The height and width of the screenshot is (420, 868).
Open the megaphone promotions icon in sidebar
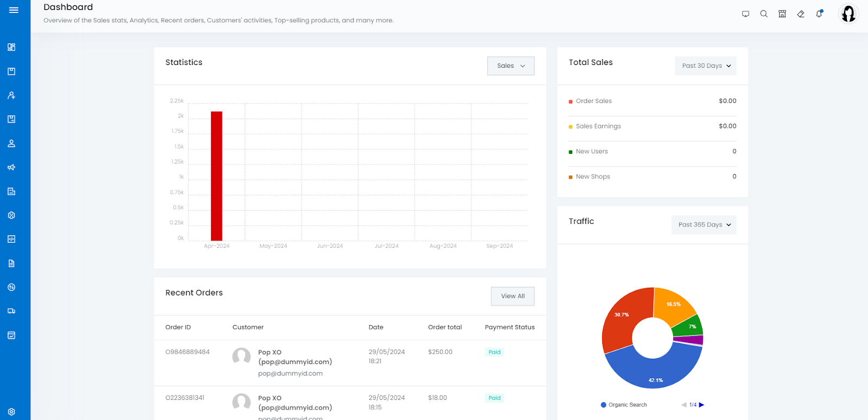[x=11, y=167]
